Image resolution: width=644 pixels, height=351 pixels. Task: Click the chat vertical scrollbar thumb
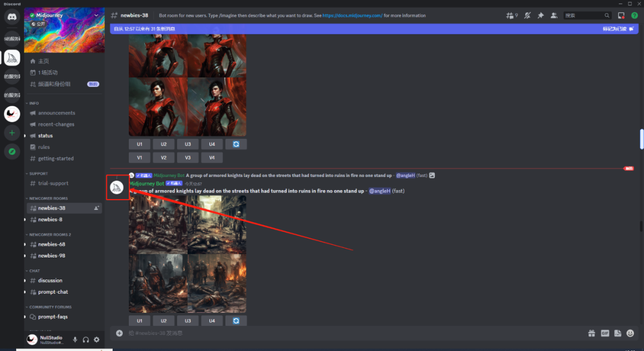coord(641,139)
